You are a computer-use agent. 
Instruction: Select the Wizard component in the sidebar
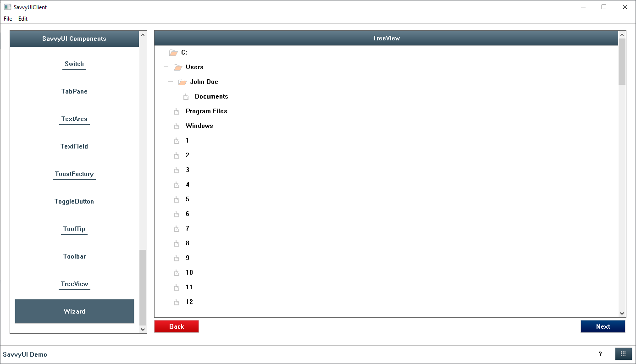coord(74,311)
